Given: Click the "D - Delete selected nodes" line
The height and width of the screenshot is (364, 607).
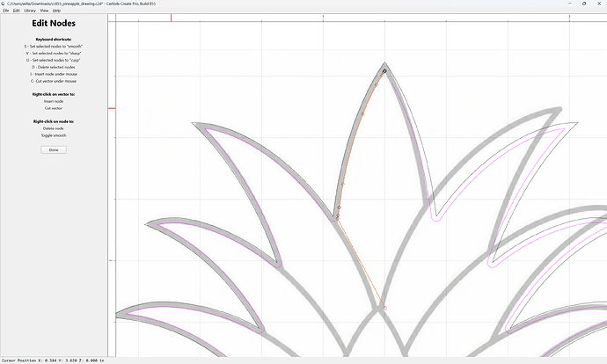Looking at the screenshot, I should pyautogui.click(x=54, y=68).
